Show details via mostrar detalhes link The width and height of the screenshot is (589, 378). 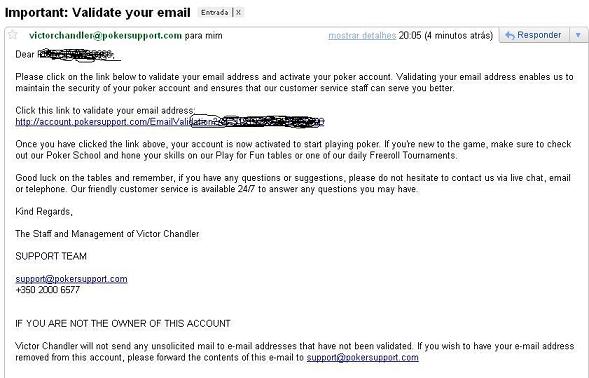pos(362,36)
